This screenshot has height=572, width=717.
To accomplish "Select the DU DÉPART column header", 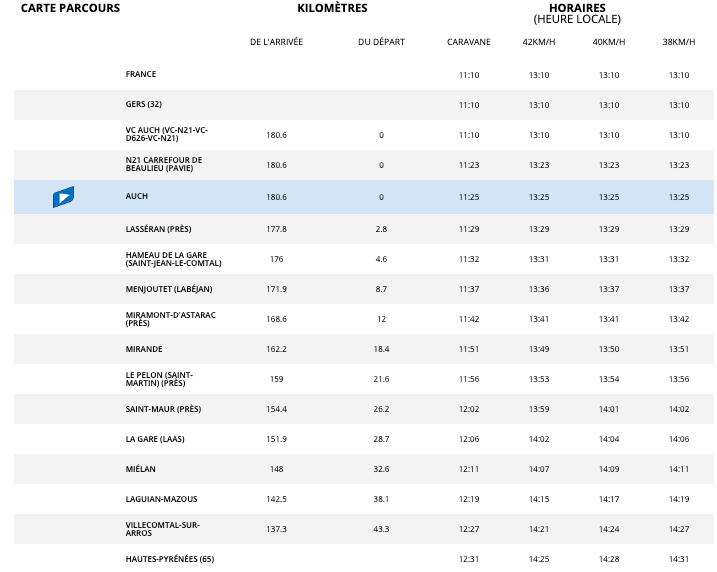I will (x=381, y=42).
